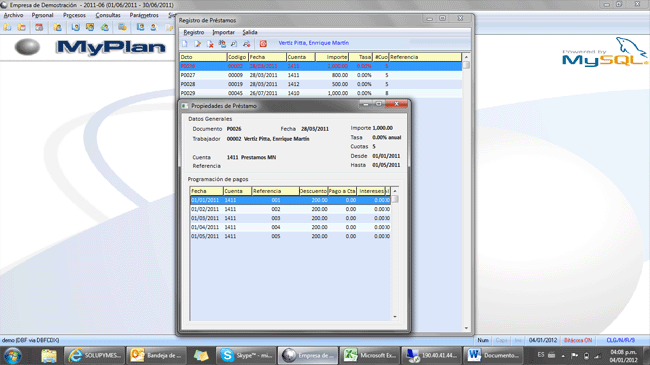Open the Salida menu
The height and width of the screenshot is (365, 650).
point(250,32)
